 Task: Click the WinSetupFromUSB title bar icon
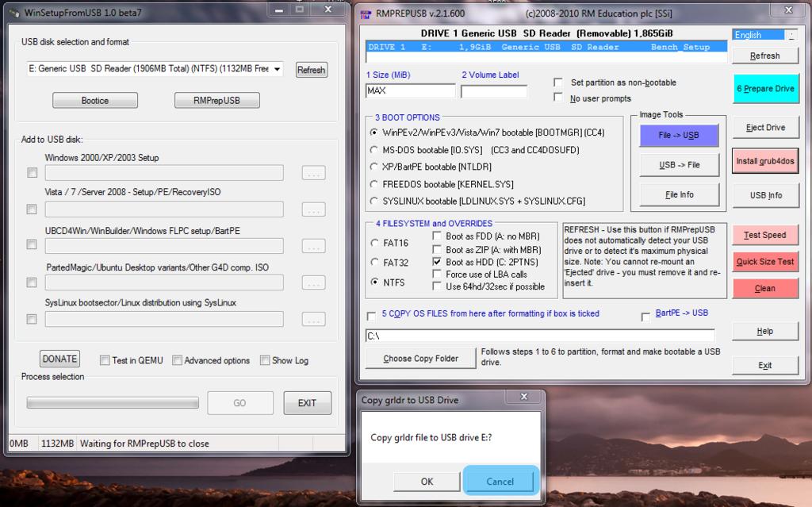14,12
